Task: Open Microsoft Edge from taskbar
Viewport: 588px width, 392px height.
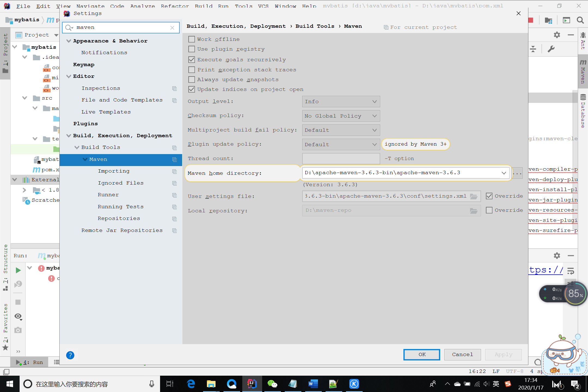Action: [191, 384]
